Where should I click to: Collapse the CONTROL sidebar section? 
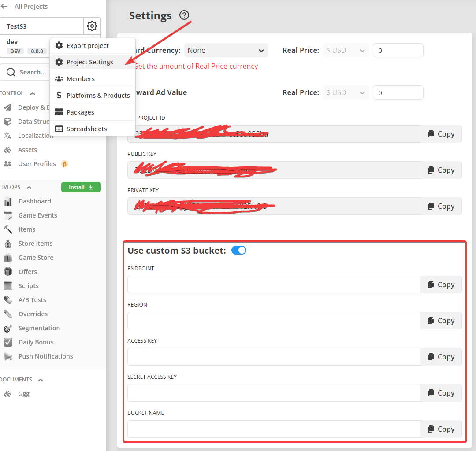pyautogui.click(x=33, y=93)
